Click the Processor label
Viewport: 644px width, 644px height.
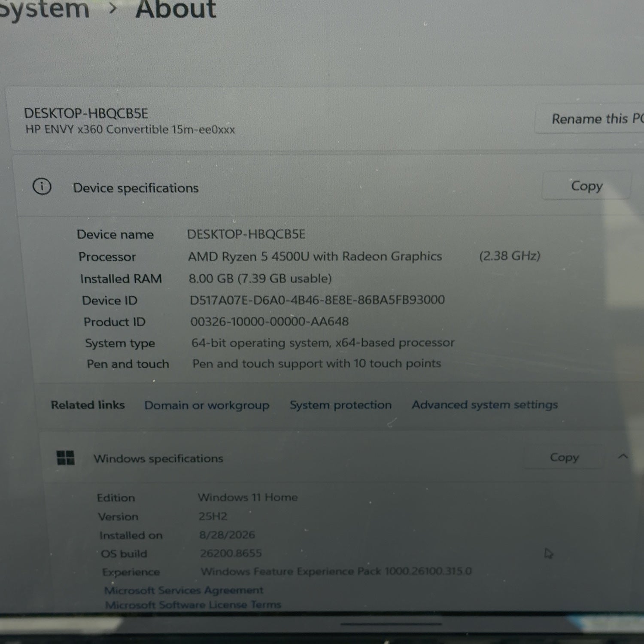click(x=107, y=257)
